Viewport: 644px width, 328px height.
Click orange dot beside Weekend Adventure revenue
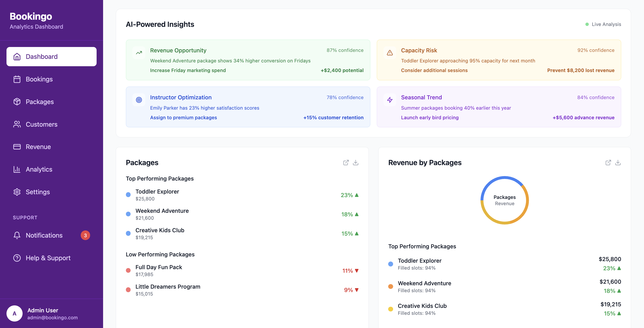coord(390,286)
